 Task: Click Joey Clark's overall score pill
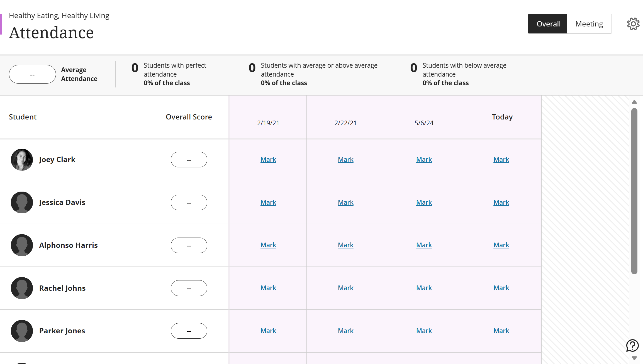click(189, 160)
